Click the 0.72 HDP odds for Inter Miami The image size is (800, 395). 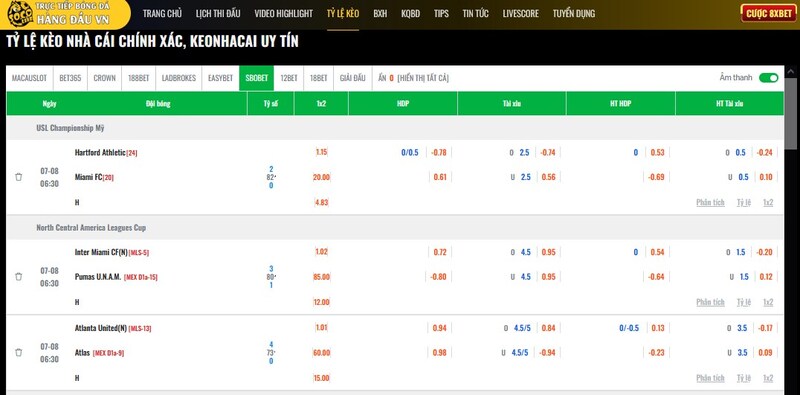click(x=440, y=252)
